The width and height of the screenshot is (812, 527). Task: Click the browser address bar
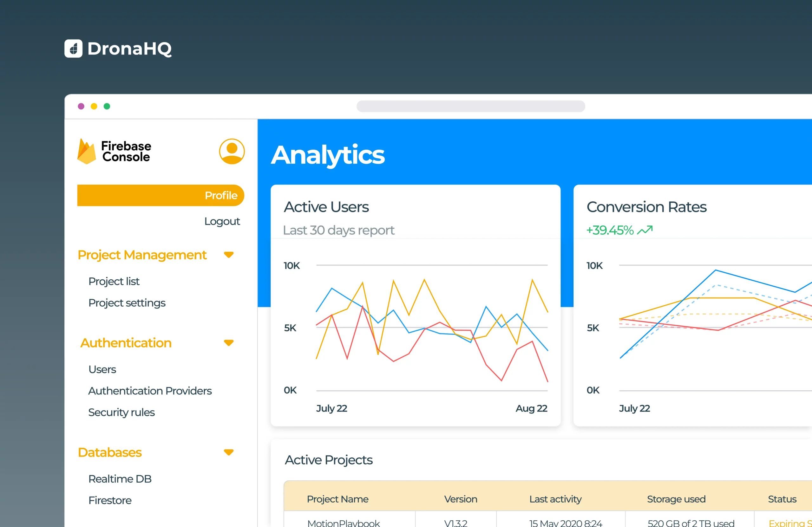470,107
